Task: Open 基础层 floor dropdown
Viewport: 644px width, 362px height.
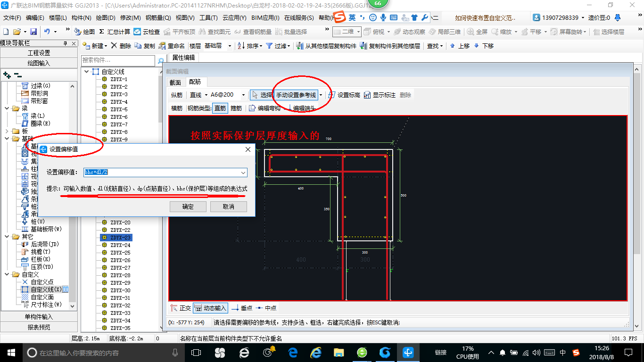Action: [230, 46]
